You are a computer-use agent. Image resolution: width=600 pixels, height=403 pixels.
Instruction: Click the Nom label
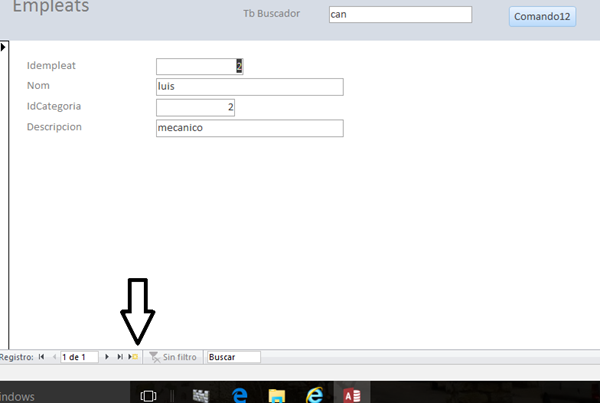pyautogui.click(x=38, y=85)
